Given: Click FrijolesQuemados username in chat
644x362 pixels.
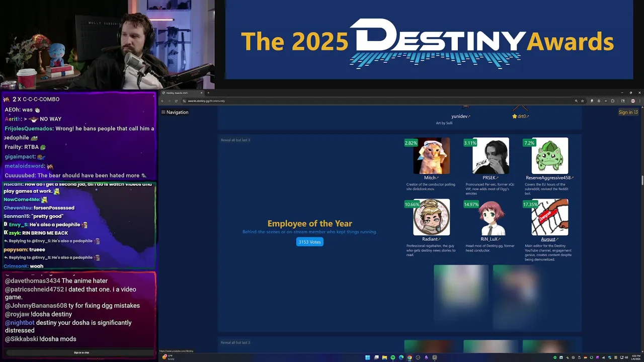Looking at the screenshot, I should tap(28, 129).
